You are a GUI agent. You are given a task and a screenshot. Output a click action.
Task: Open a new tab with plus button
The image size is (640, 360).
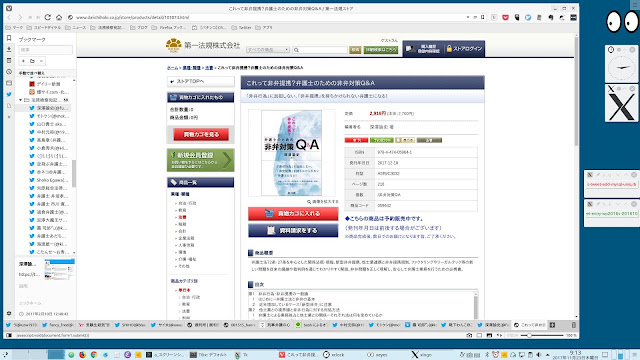click(x=552, y=325)
